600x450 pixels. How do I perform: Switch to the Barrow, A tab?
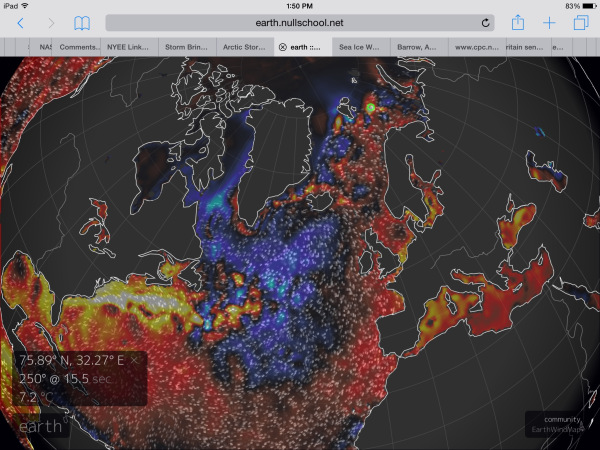417,47
